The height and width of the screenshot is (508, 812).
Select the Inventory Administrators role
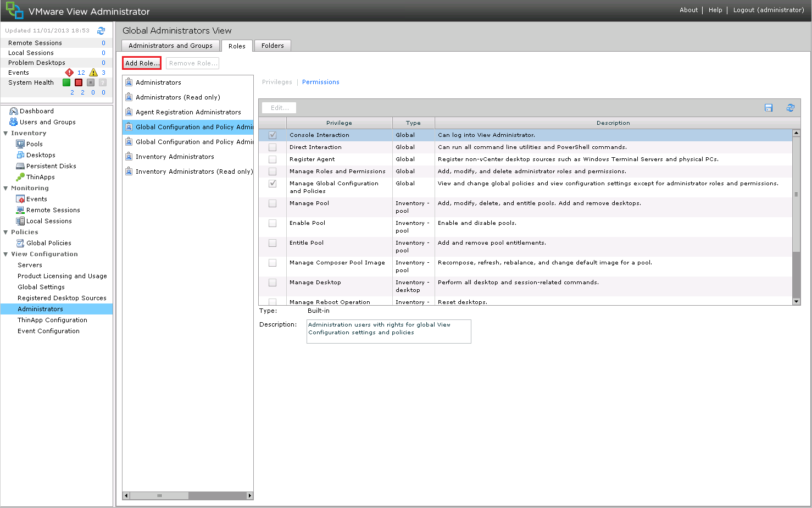point(175,157)
